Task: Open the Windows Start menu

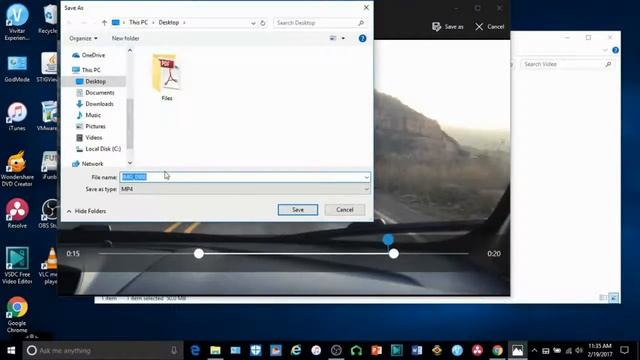Action: click(x=11, y=350)
